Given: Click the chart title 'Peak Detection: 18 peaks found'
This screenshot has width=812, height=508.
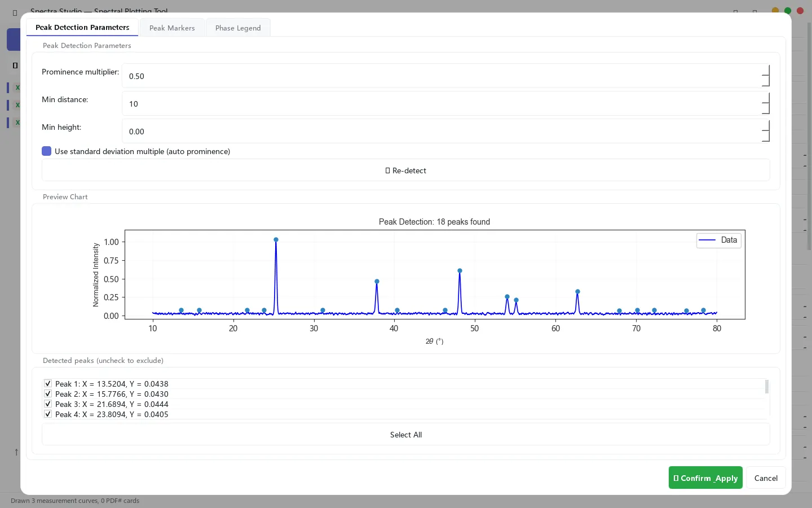Looking at the screenshot, I should [x=434, y=222].
